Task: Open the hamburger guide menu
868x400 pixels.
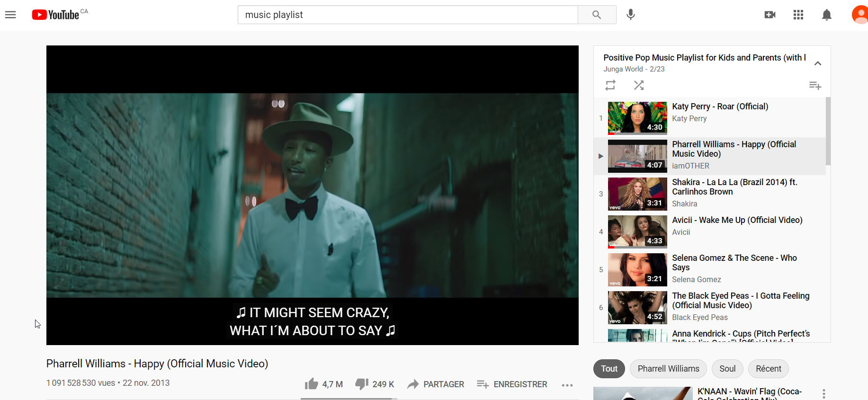Action: pyautogui.click(x=10, y=15)
